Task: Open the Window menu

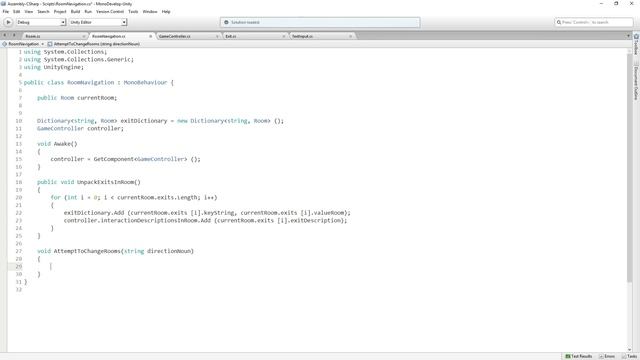Action: [150, 11]
